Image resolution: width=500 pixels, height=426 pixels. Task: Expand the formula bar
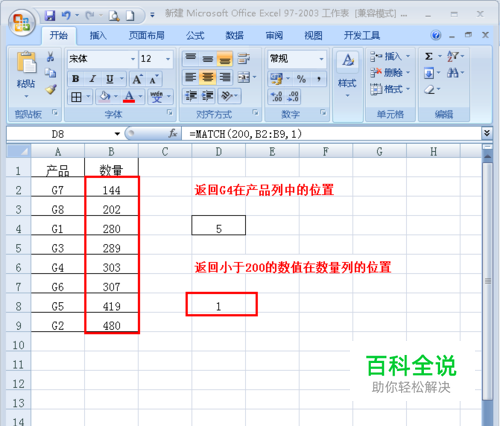click(x=487, y=133)
